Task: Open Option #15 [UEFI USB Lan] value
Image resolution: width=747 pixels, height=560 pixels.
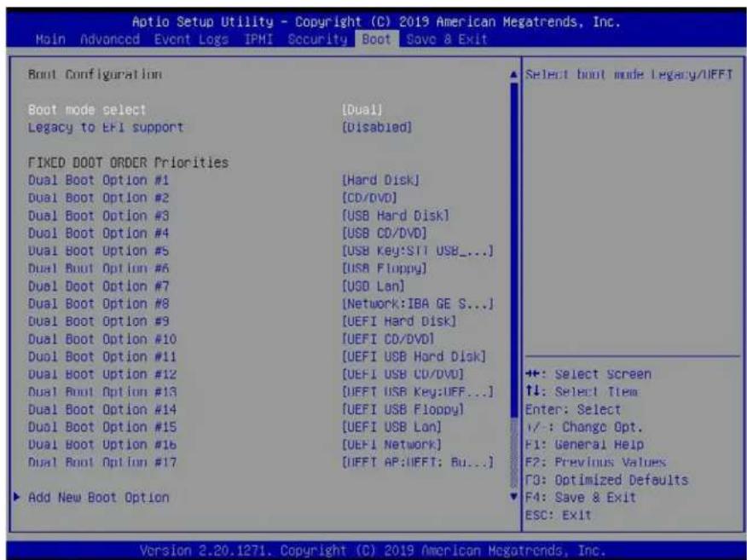Action: (x=391, y=427)
